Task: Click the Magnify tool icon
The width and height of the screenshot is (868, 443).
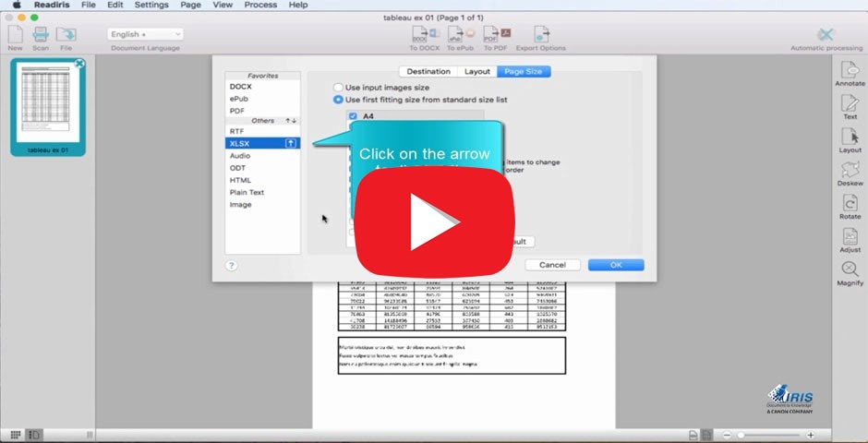Action: (850, 269)
